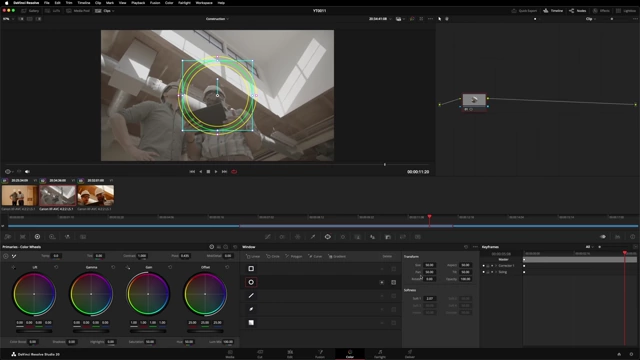
Task: Click the Delete window button
Action: pyautogui.click(x=387, y=256)
